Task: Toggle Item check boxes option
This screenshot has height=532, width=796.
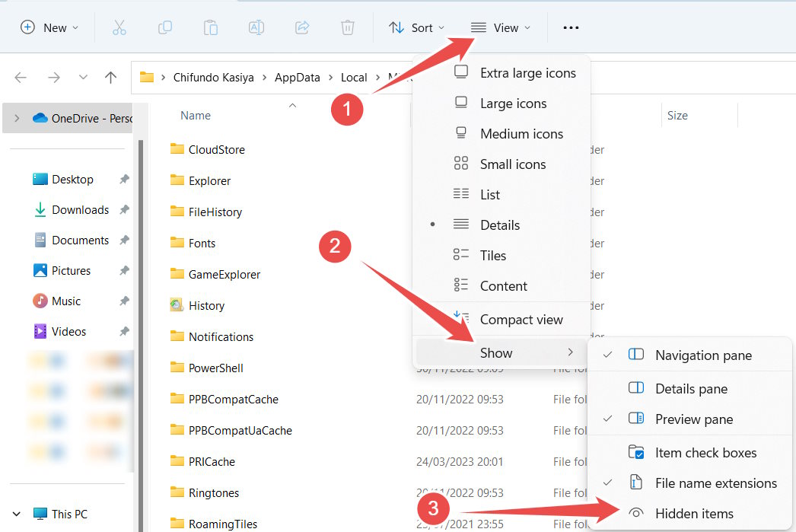Action: coord(705,452)
